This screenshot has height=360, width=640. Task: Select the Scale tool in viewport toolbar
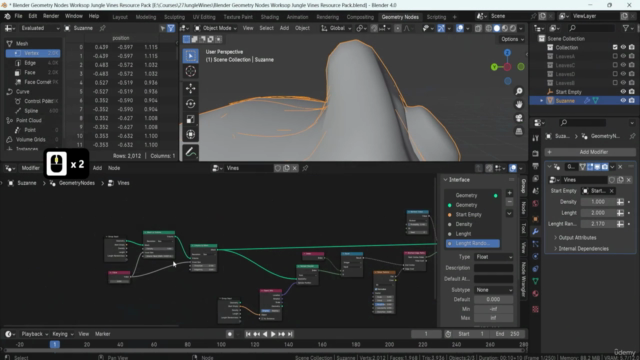[191, 119]
